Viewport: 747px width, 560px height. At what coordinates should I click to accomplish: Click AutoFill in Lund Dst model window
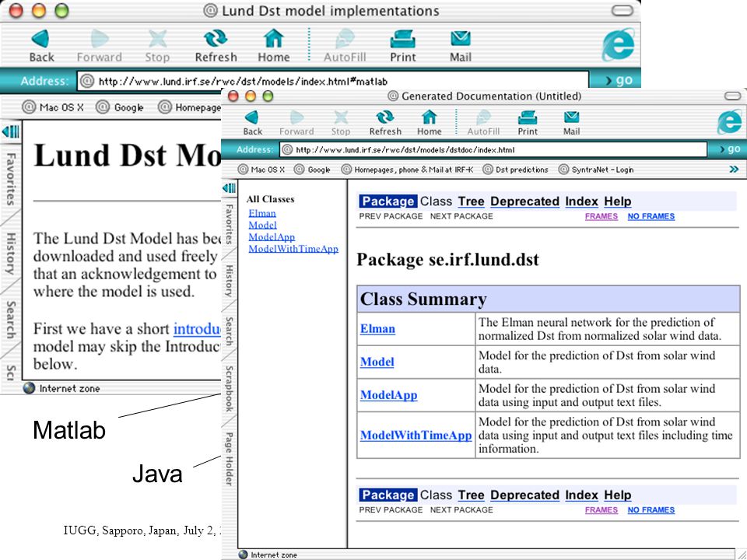pos(345,46)
